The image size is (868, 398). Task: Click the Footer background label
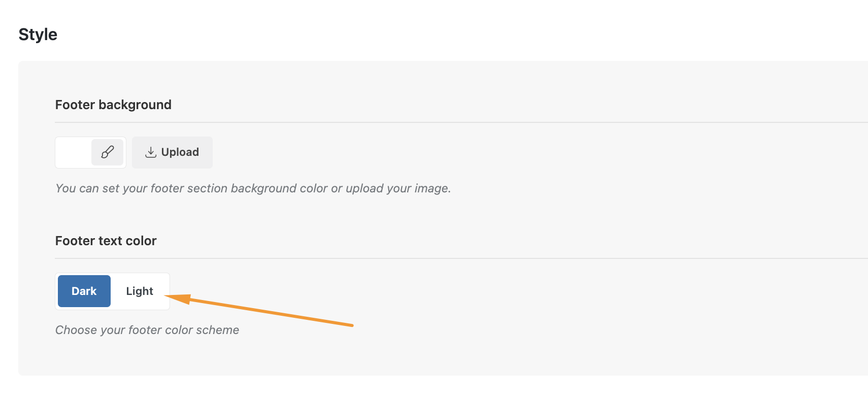(x=113, y=105)
